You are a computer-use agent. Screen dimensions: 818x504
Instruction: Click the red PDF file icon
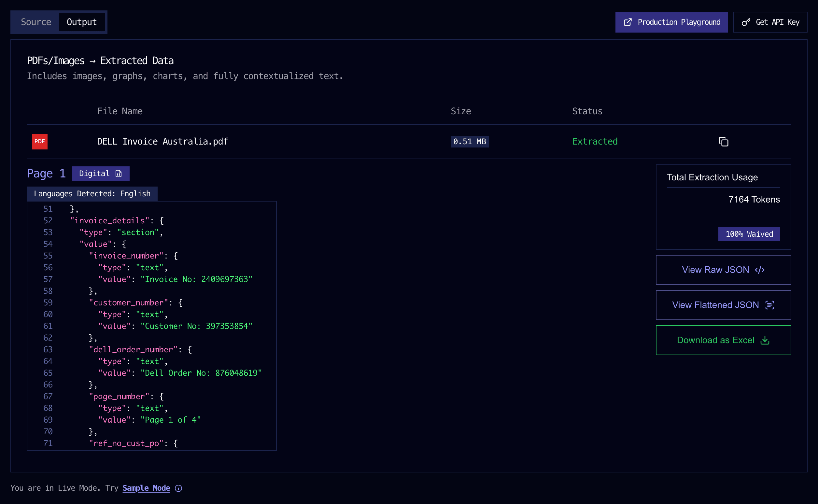click(40, 141)
